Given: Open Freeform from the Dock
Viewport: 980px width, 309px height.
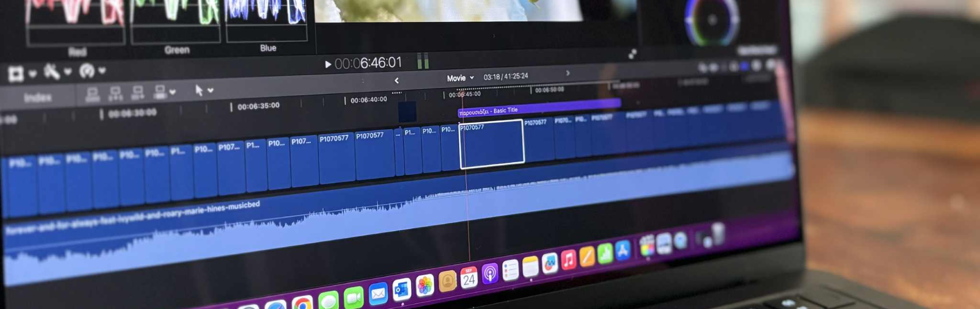Looking at the screenshot, I should point(550,263).
